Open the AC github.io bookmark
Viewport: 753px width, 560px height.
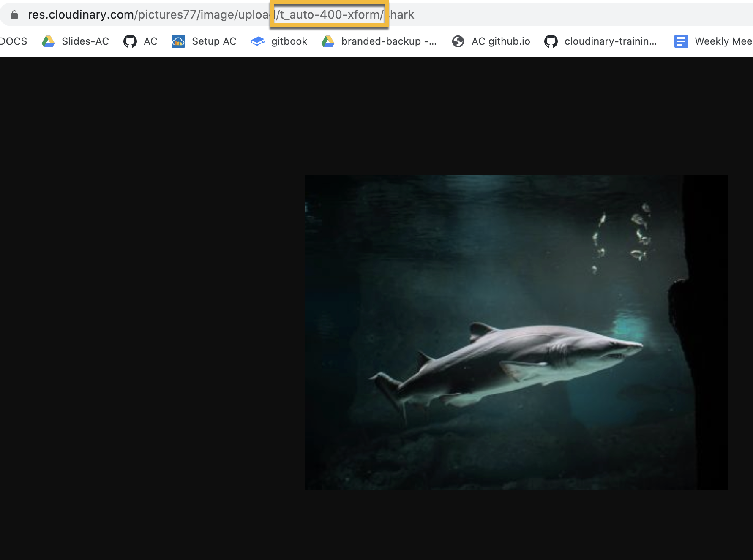491,41
